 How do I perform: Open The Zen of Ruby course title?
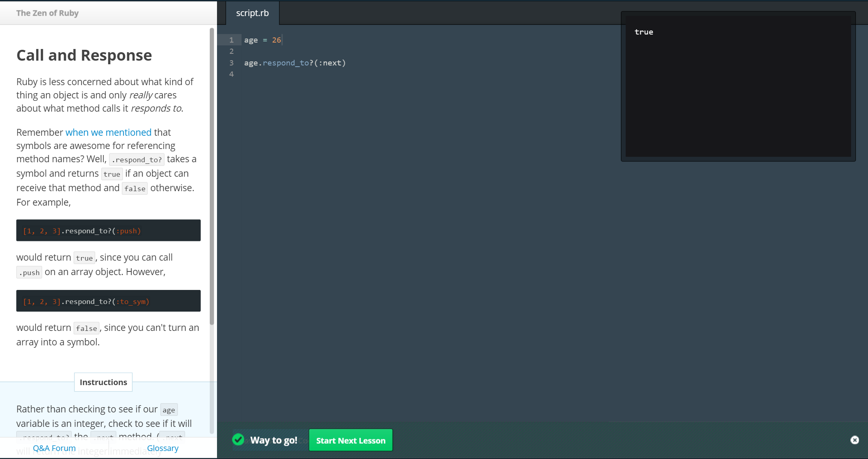[x=47, y=13]
